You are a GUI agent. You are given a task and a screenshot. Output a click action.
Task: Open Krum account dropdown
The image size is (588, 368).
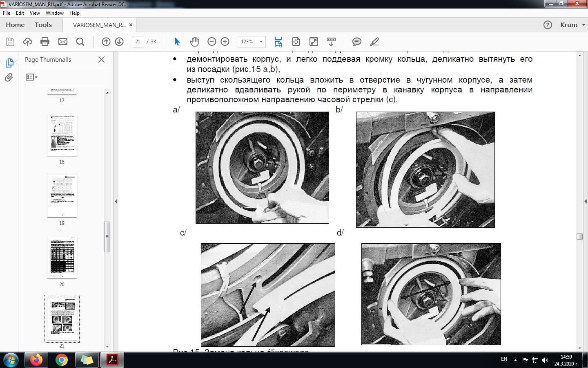(572, 25)
